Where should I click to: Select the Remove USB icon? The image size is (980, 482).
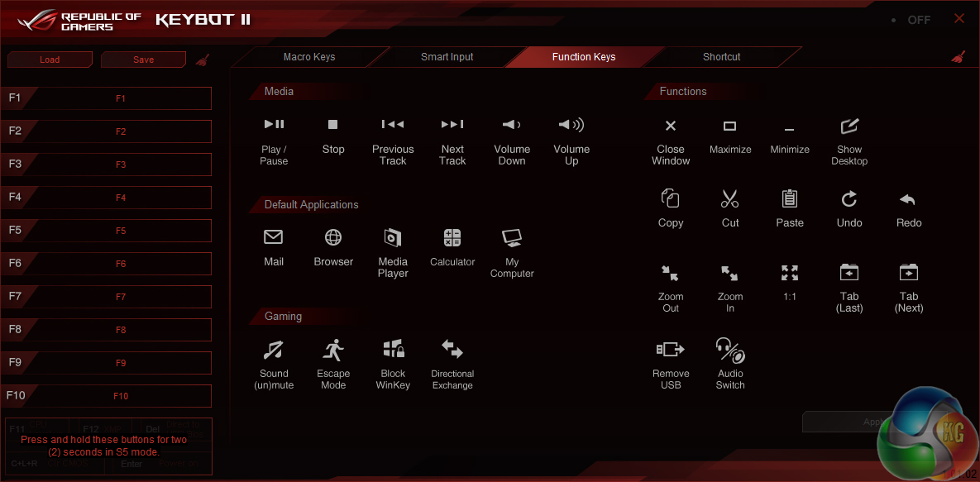pyautogui.click(x=671, y=350)
